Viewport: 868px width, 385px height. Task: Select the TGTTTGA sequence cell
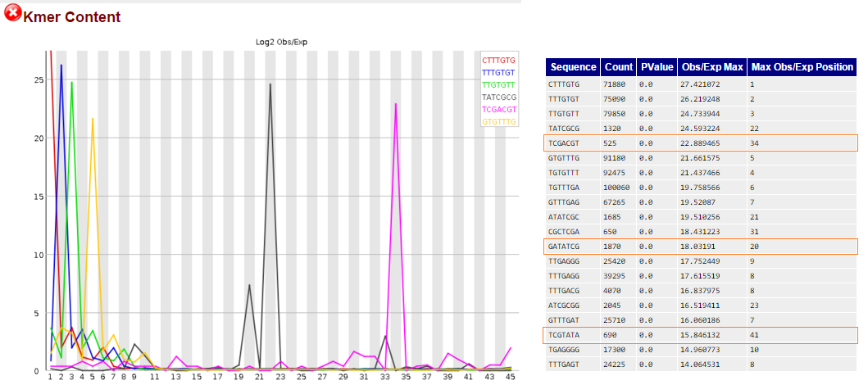[x=573, y=188]
